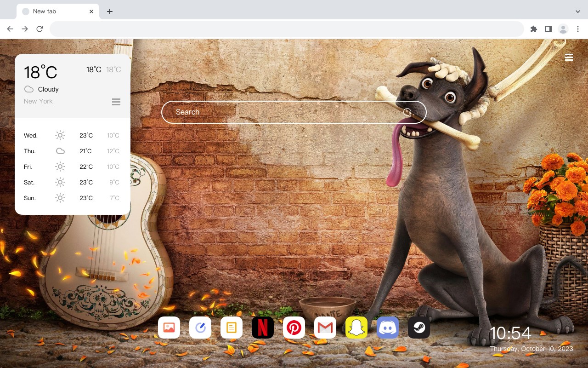Screen dimensions: 588x368
Task: Toggle the browser side panel
Action: 548,29
